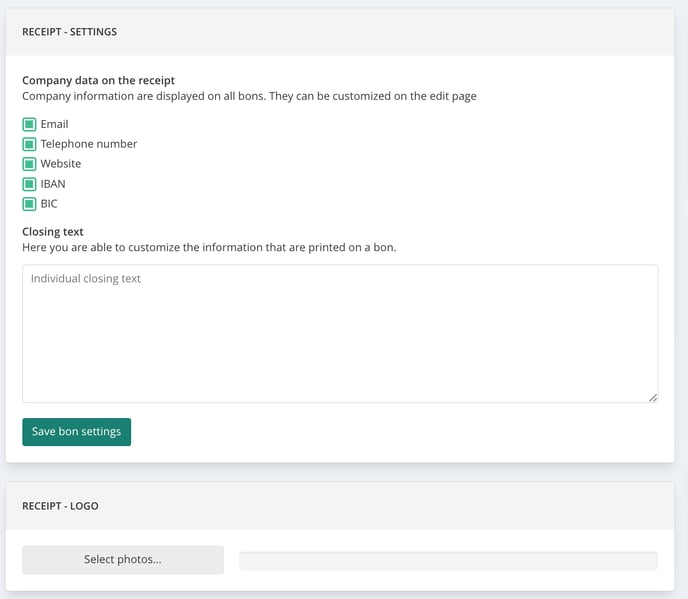This screenshot has height=599, width=688.
Task: Click the Closing text heading
Action: click(x=53, y=232)
